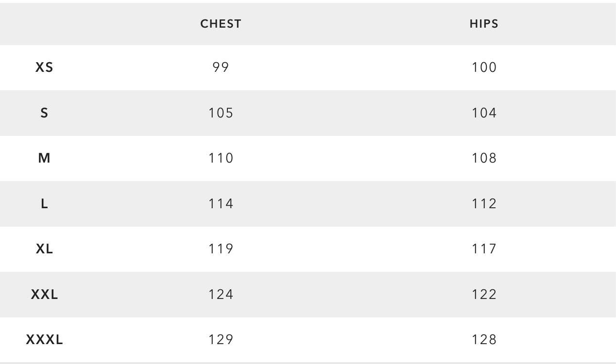This screenshot has width=616, height=364.
Task: Select the S size row label
Action: click(44, 113)
